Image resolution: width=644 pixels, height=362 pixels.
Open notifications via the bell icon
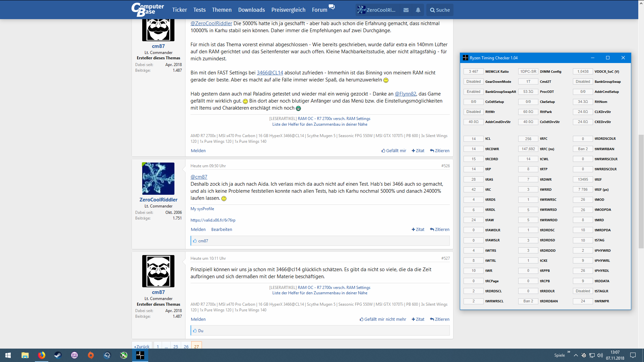click(418, 10)
